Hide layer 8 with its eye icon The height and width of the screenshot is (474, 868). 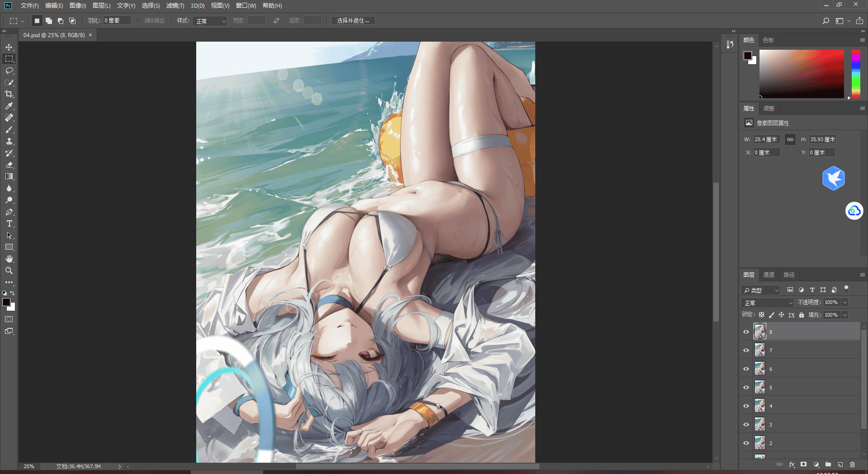[x=746, y=332]
